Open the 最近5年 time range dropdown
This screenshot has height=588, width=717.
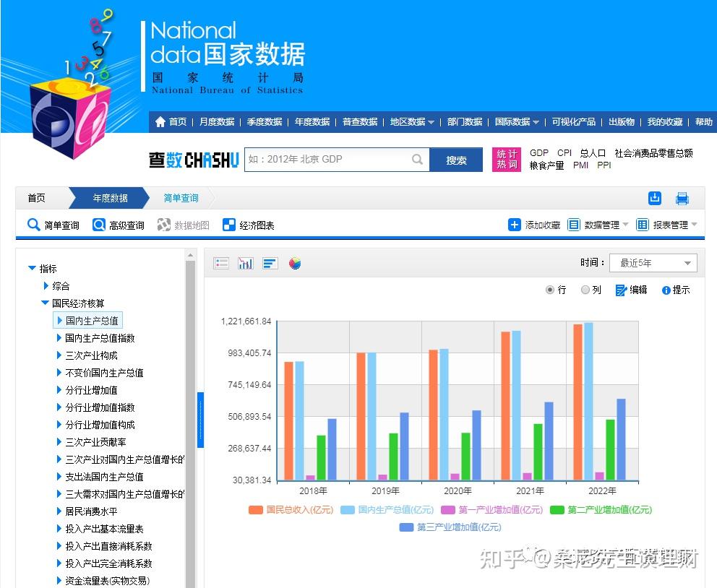tap(652, 263)
